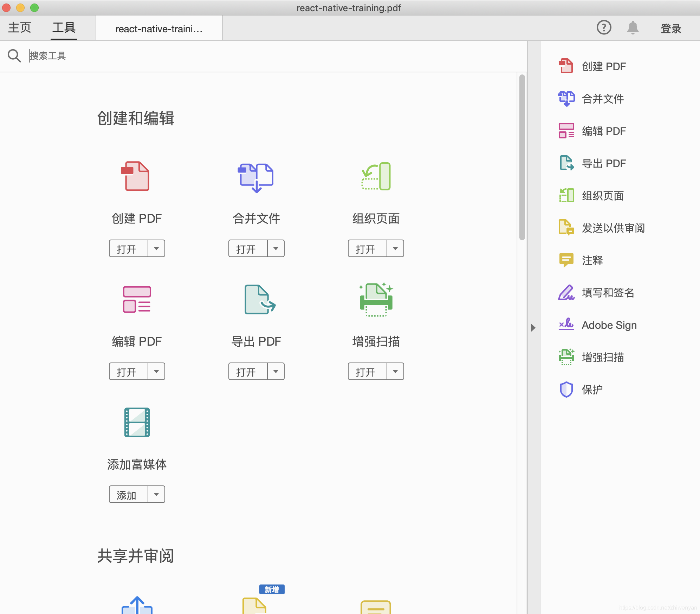Viewport: 700px width, 614px height.
Task: Open Adobe Sign in the right sidebar
Action: (x=598, y=325)
